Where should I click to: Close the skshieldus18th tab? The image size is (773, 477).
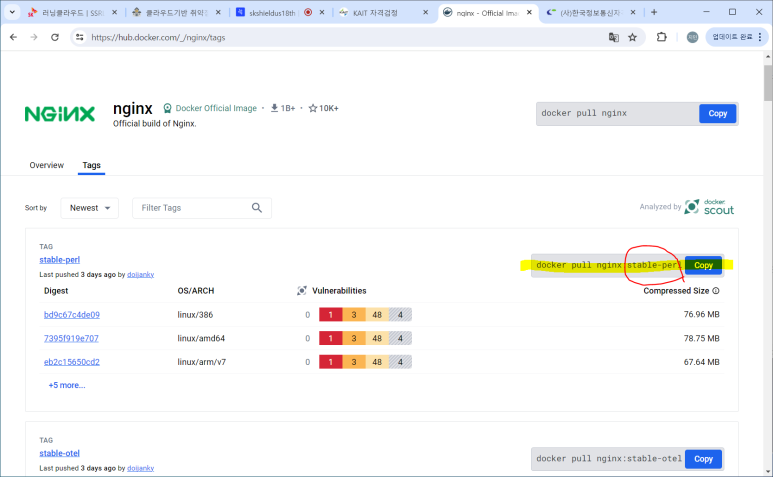[322, 12]
